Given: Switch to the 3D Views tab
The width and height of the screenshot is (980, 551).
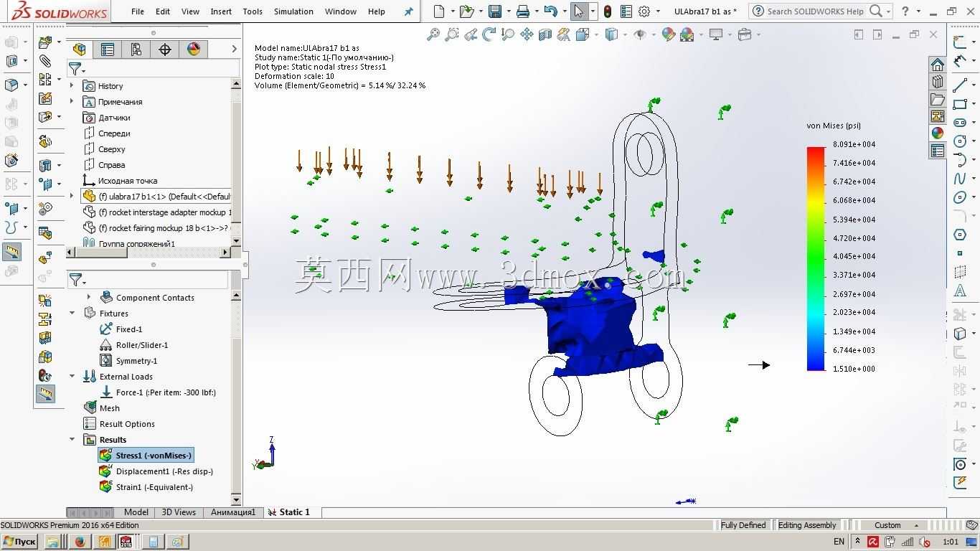Looking at the screenshot, I should click(x=179, y=512).
